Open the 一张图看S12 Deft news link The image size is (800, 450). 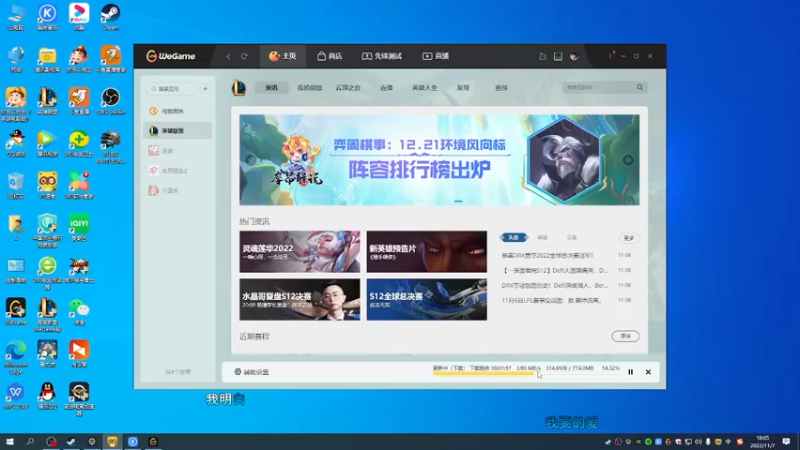555,270
